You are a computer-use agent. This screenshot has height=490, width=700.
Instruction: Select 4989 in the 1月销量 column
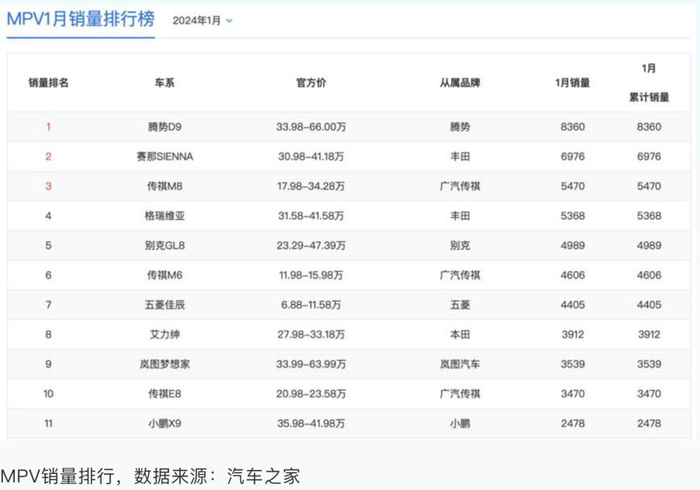pyautogui.click(x=572, y=245)
